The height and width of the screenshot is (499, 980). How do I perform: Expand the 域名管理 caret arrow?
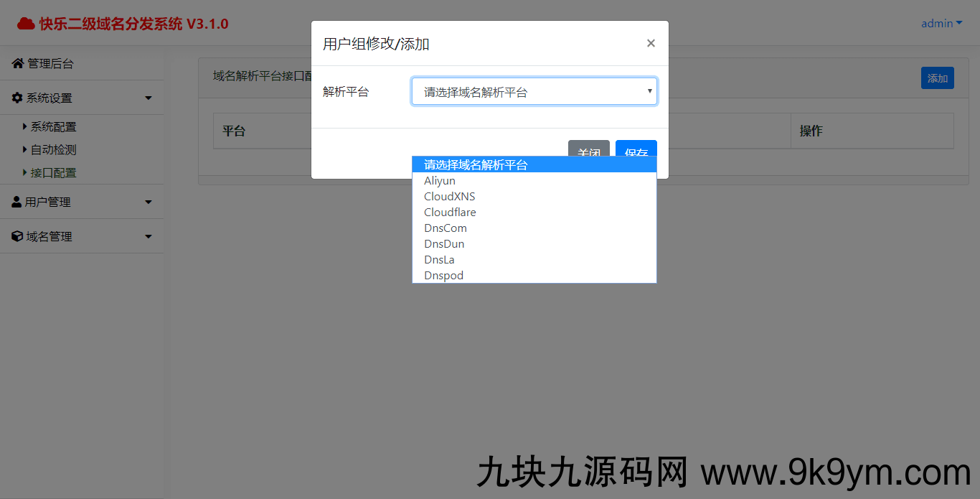[149, 236]
